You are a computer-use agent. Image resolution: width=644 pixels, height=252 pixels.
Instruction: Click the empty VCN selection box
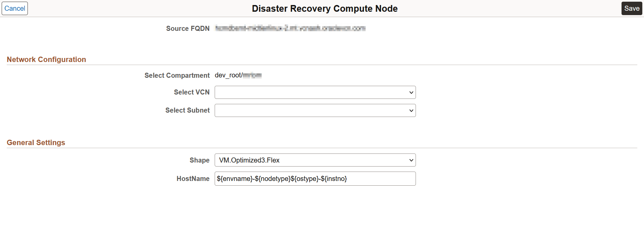[302, 92]
